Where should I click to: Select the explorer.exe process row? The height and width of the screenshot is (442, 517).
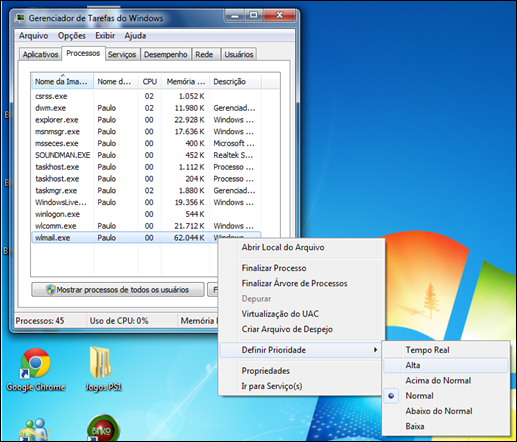click(146, 120)
